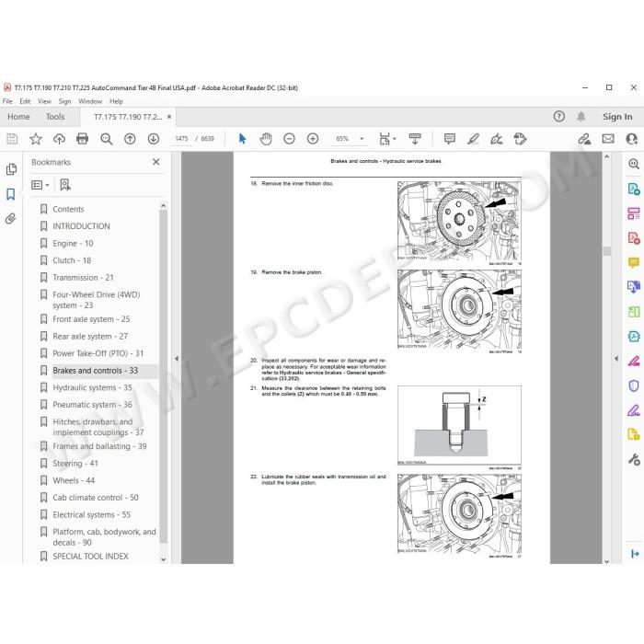This screenshot has width=644, height=644.
Task: Add a sticky note comment
Action: tap(450, 139)
